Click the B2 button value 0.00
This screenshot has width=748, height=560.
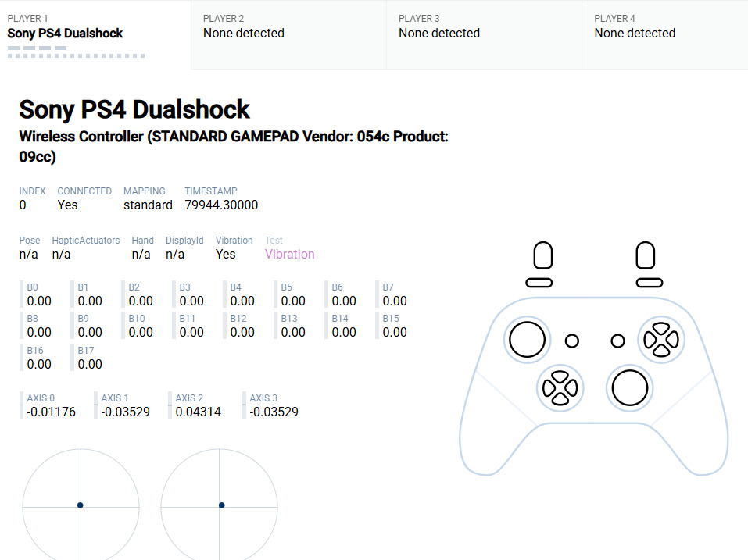coord(141,301)
